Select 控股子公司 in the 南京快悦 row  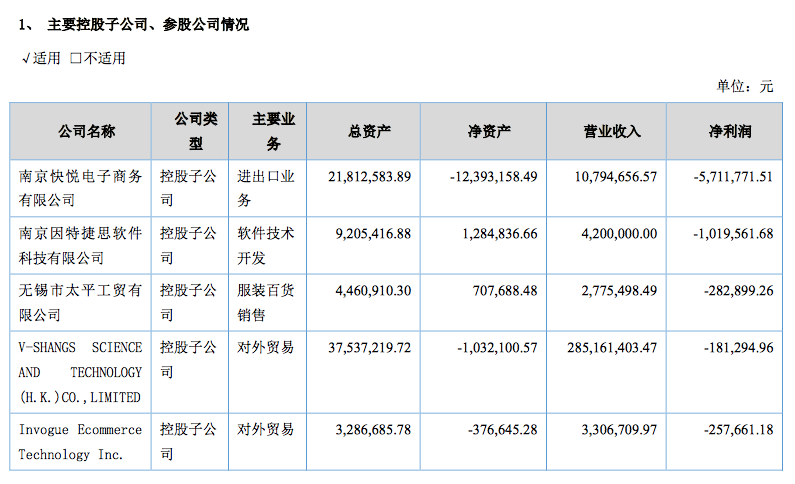188,188
